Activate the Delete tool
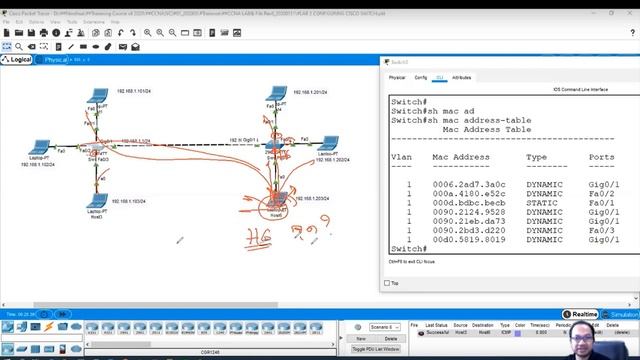The height and width of the screenshot is (360, 640). point(31,47)
